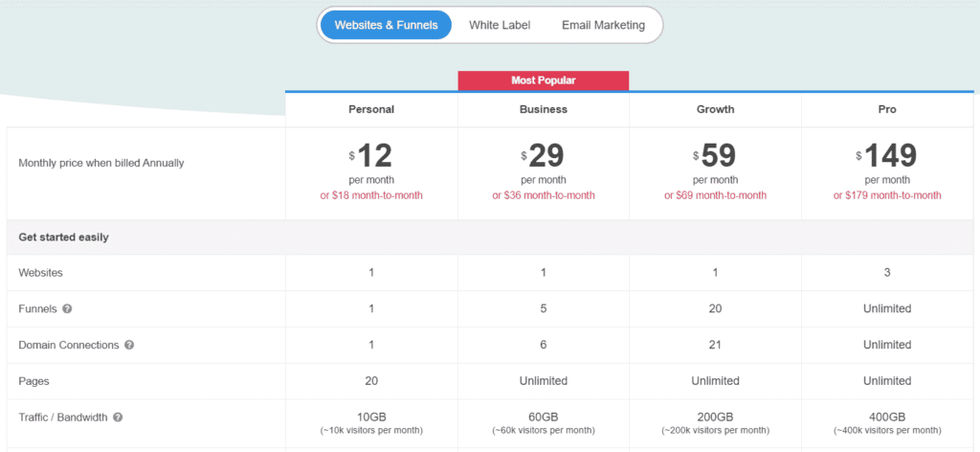
Task: Select the Pro plan header
Action: click(887, 109)
